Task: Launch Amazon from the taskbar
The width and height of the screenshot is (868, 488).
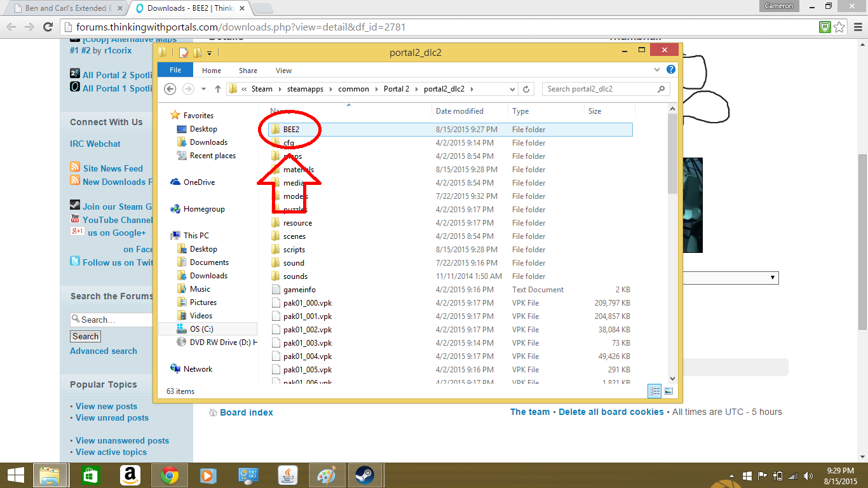Action: (130, 475)
